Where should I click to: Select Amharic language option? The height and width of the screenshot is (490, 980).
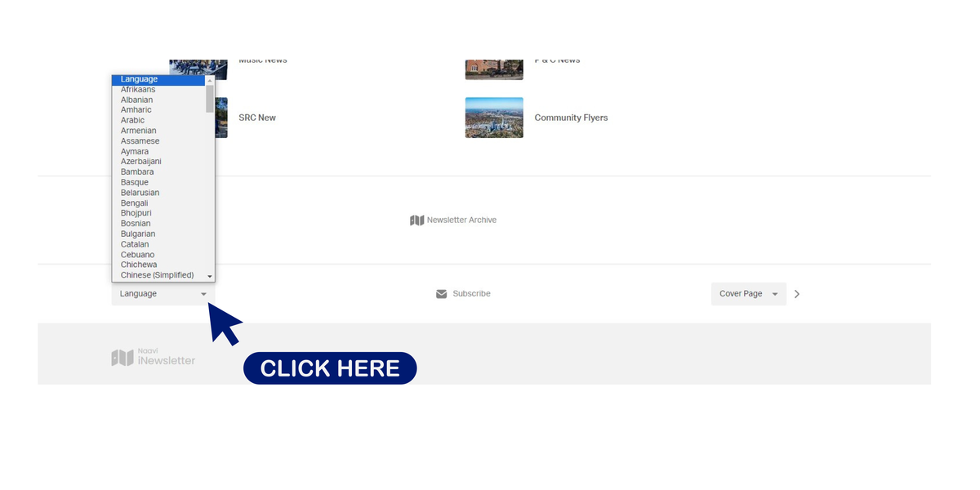pyautogui.click(x=158, y=110)
